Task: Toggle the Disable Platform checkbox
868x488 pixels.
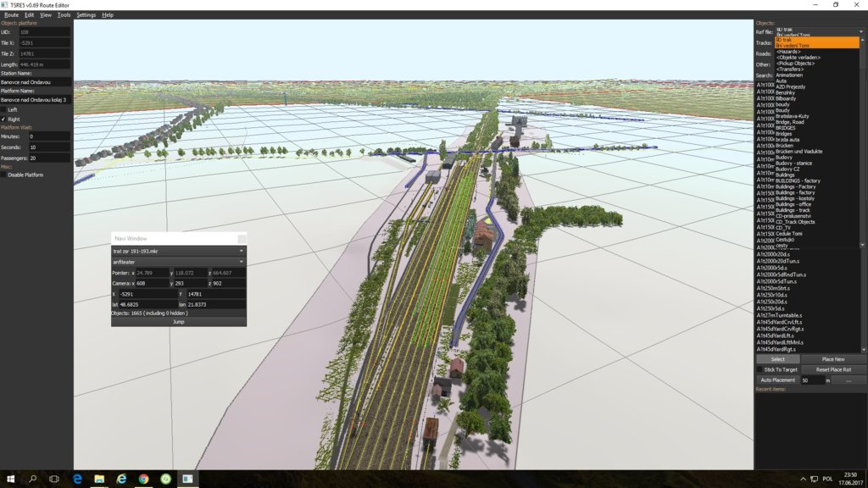Action: [x=3, y=175]
